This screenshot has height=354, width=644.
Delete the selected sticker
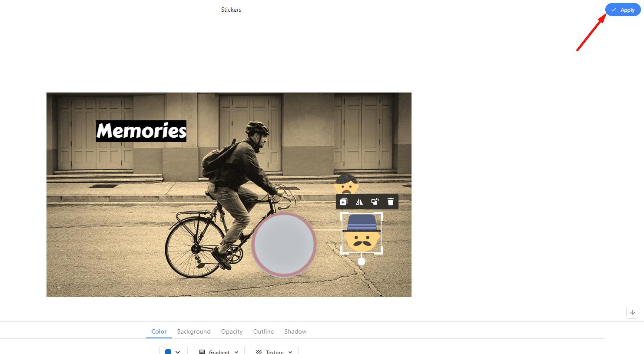tap(391, 202)
